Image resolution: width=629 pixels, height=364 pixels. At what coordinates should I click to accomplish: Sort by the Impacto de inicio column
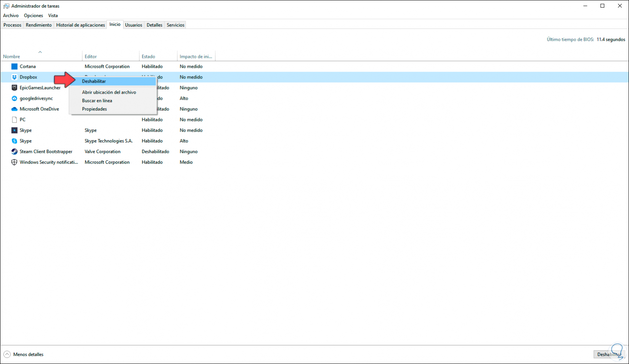(195, 56)
